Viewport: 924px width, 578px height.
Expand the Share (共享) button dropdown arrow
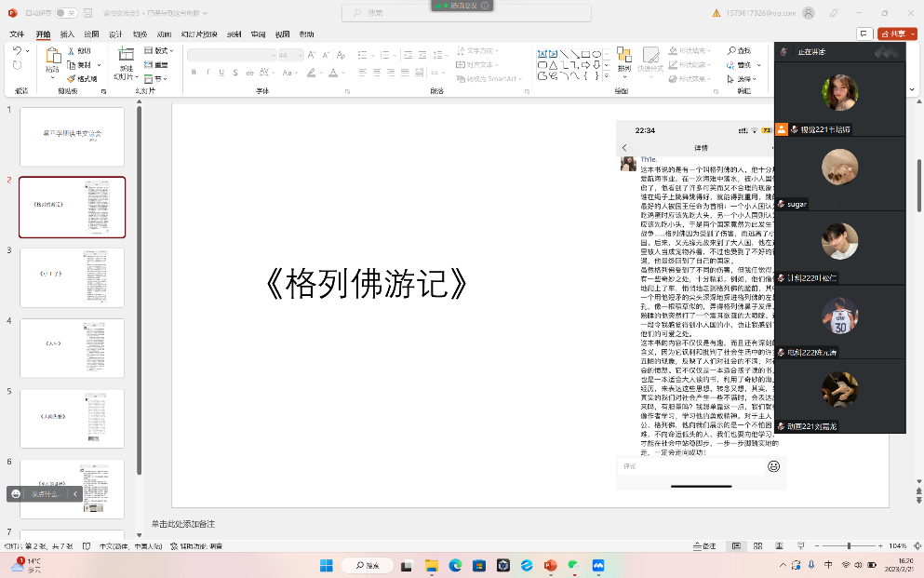click(914, 34)
